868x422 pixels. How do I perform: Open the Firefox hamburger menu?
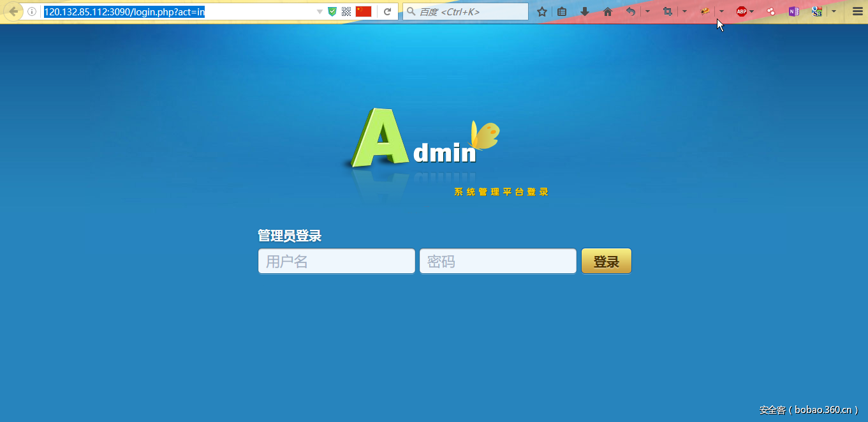(858, 11)
